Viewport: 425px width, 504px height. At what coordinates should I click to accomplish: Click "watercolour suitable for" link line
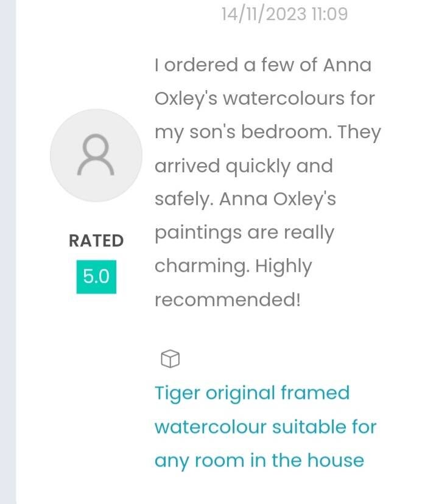click(x=265, y=427)
